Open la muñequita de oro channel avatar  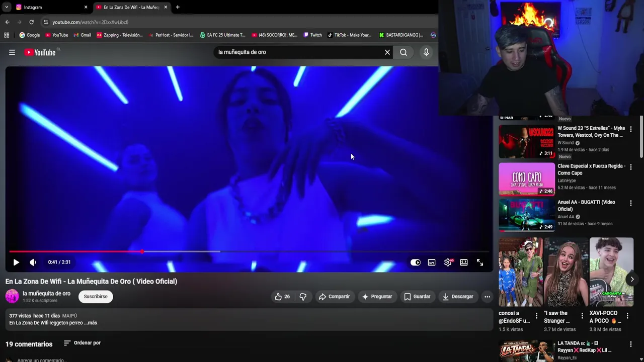click(12, 297)
